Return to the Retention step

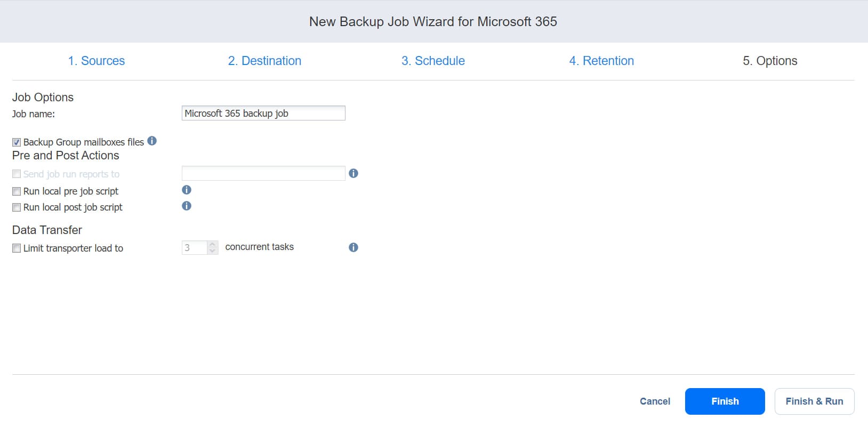601,61
